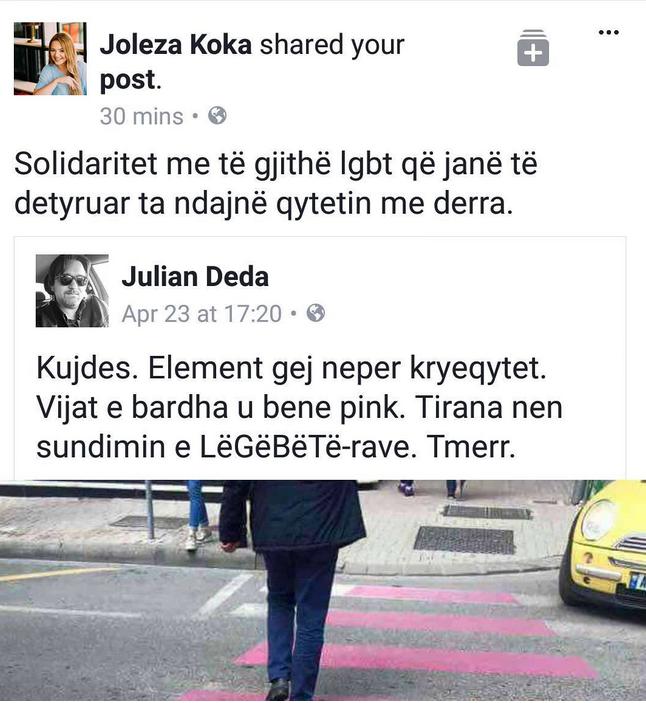
Task: Open Joleza Koka's profile picture
Action: (50, 58)
